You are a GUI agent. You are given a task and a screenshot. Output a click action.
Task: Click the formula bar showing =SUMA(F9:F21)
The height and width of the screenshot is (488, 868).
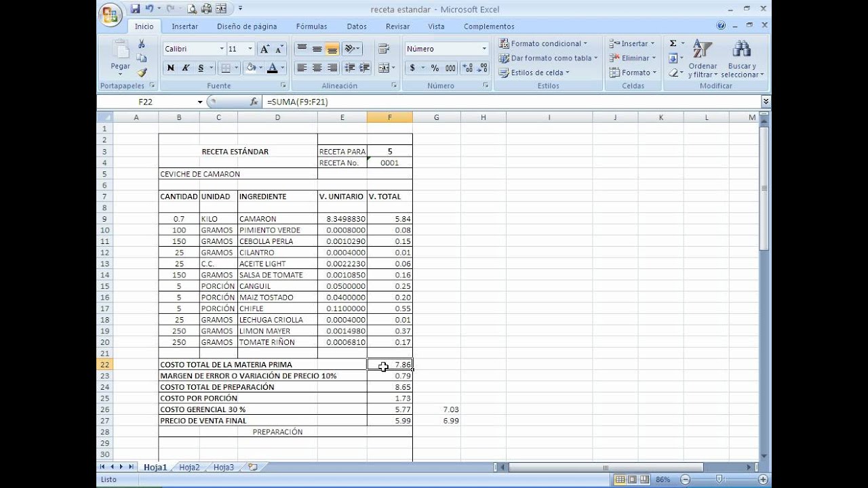[512, 102]
